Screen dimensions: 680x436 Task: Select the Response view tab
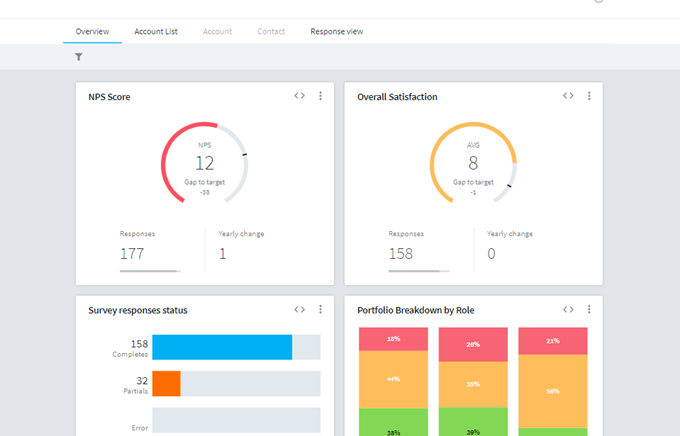(x=337, y=31)
